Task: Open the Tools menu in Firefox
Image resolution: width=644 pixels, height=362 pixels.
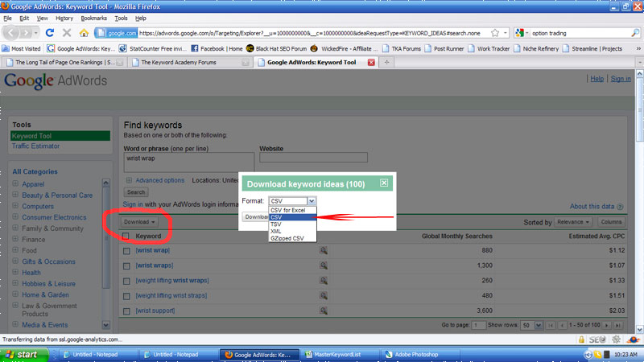Action: point(121,18)
